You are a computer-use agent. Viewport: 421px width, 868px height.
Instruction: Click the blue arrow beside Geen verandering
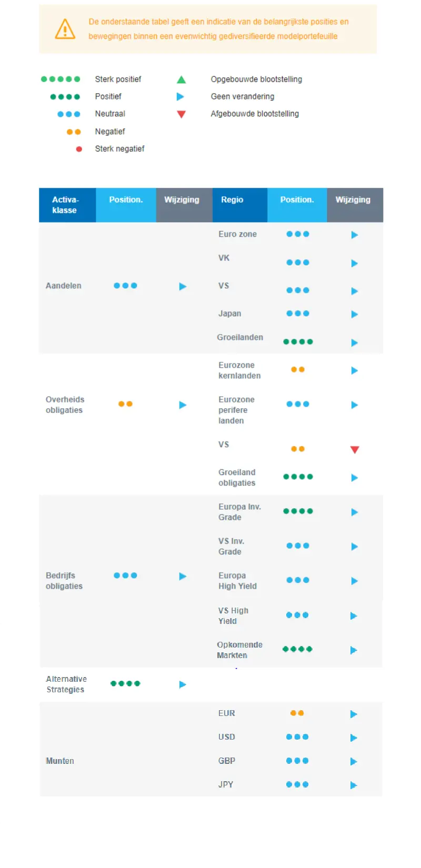180,97
